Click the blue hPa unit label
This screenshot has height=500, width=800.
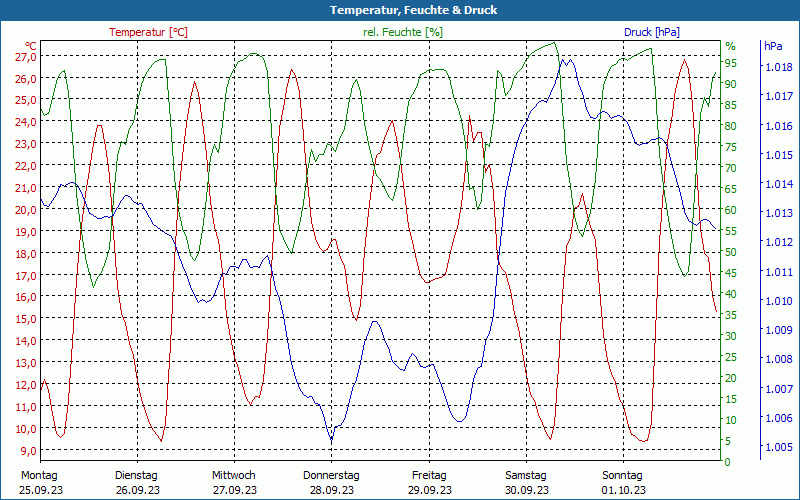click(773, 46)
